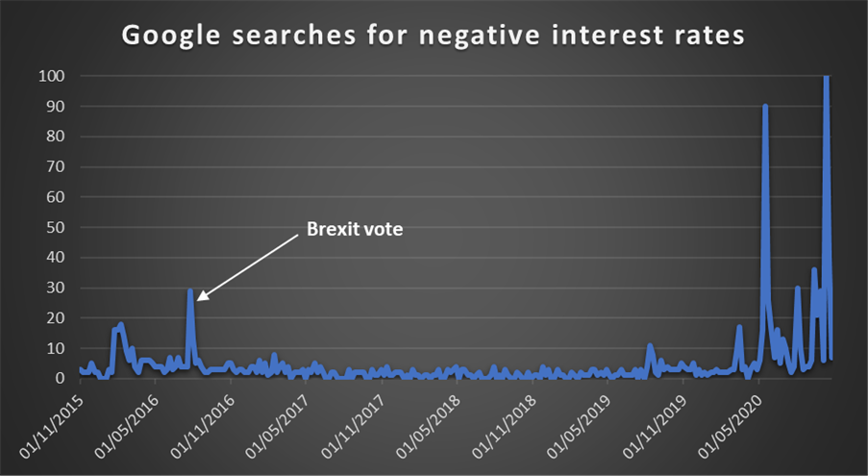Screen dimensions: 868x476
Task: Click the data peak reaching 90 in 2020
Action: [x=765, y=107]
